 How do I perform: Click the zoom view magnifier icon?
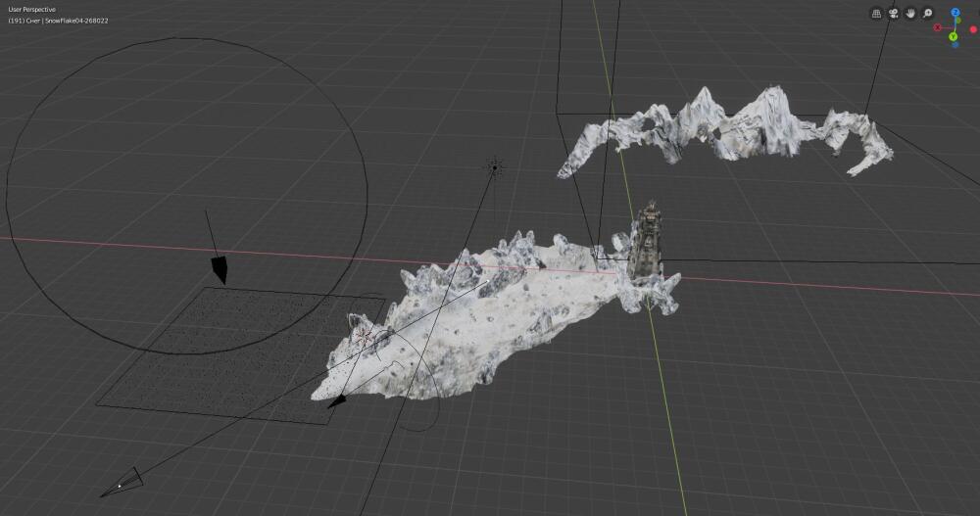[x=927, y=13]
